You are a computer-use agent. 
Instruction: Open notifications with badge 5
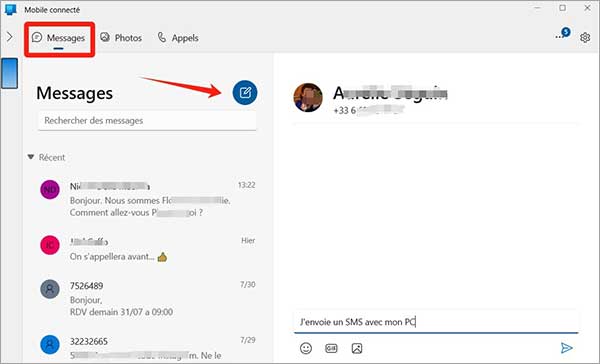coord(563,34)
